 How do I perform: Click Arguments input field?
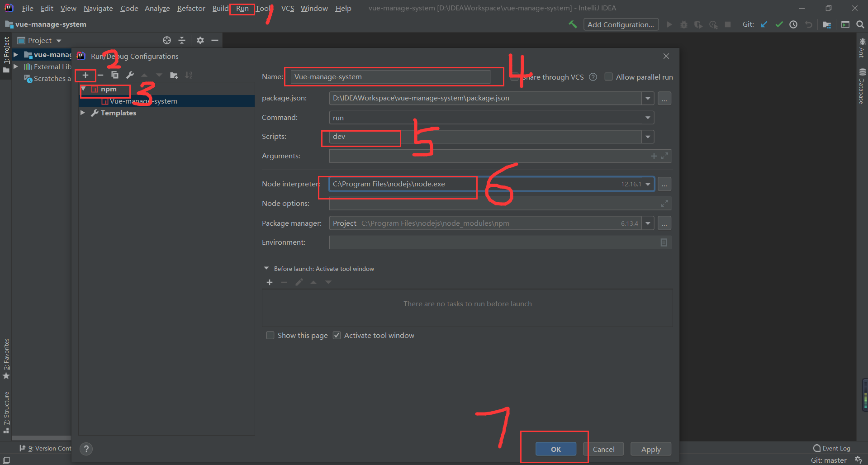pos(500,156)
